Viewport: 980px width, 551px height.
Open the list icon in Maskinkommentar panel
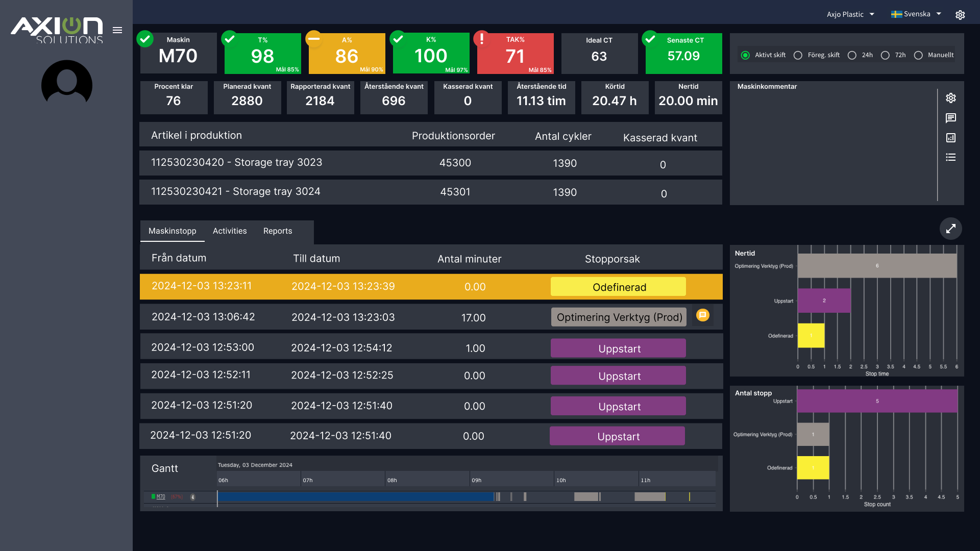point(951,157)
